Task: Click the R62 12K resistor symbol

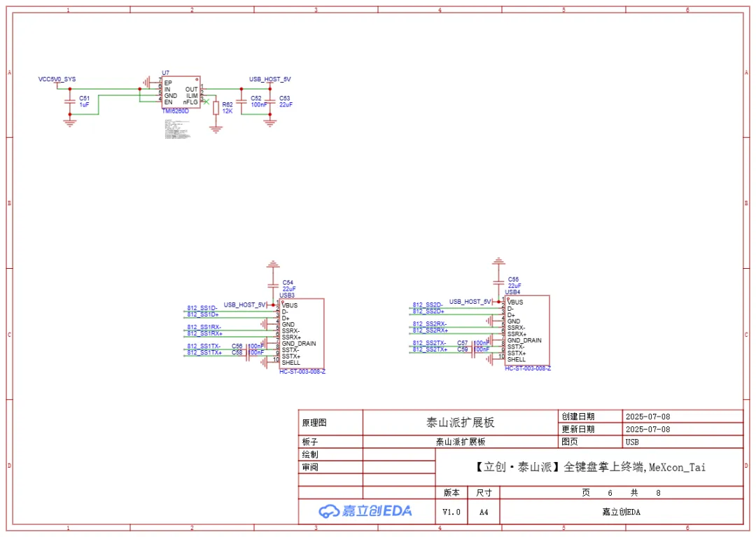Action: [216, 109]
